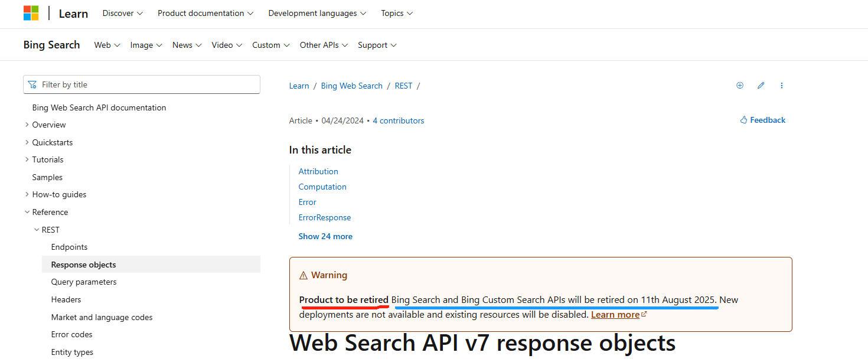Click the Learn breadcrumb link
This screenshot has width=868, height=362.
pyautogui.click(x=299, y=86)
